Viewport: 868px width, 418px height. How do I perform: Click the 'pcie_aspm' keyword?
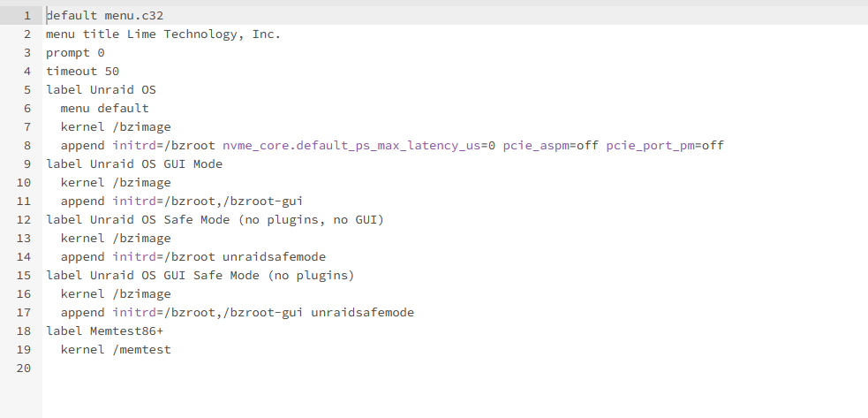[536, 146]
